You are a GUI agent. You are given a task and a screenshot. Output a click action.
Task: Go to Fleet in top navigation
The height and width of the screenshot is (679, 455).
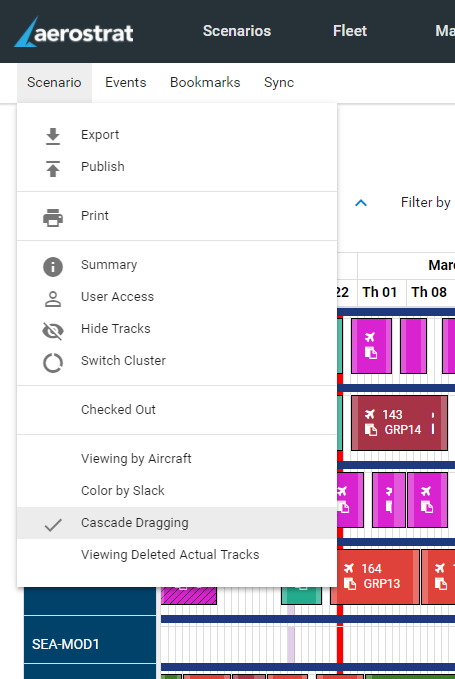[x=350, y=31]
